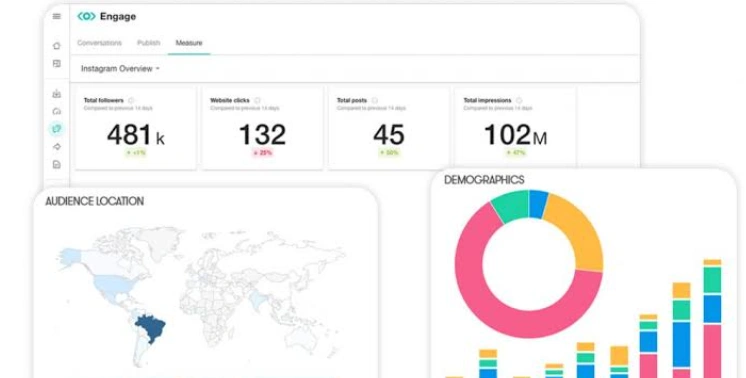
Task: Go to Home via the sidebar house icon
Action: pos(57,46)
